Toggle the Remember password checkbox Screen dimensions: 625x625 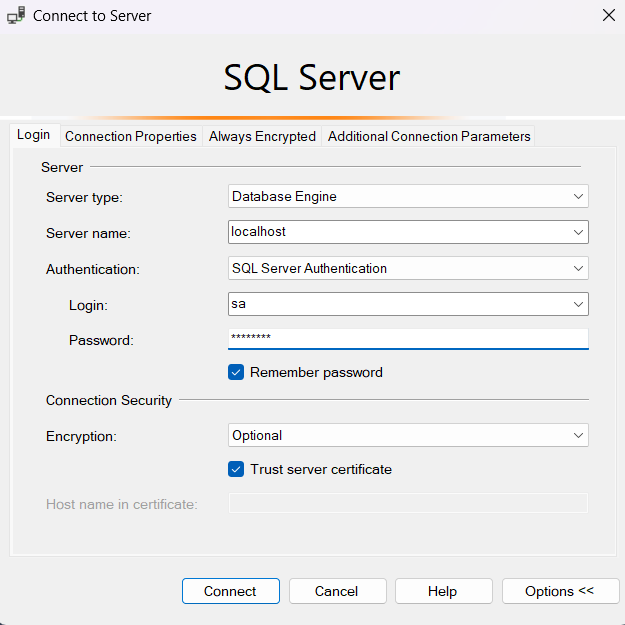236,372
